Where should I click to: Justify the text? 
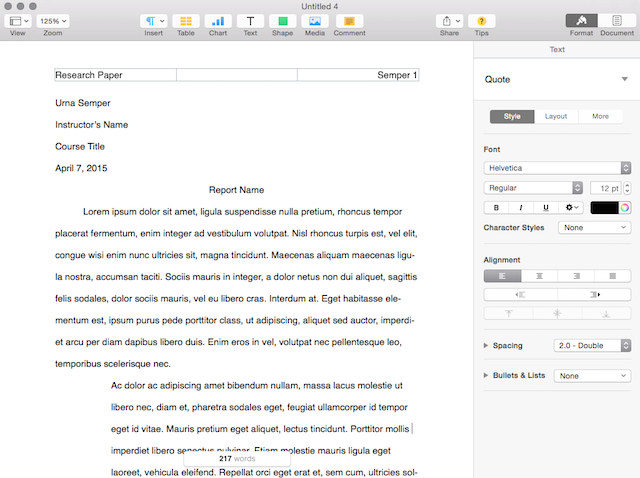[613, 276]
